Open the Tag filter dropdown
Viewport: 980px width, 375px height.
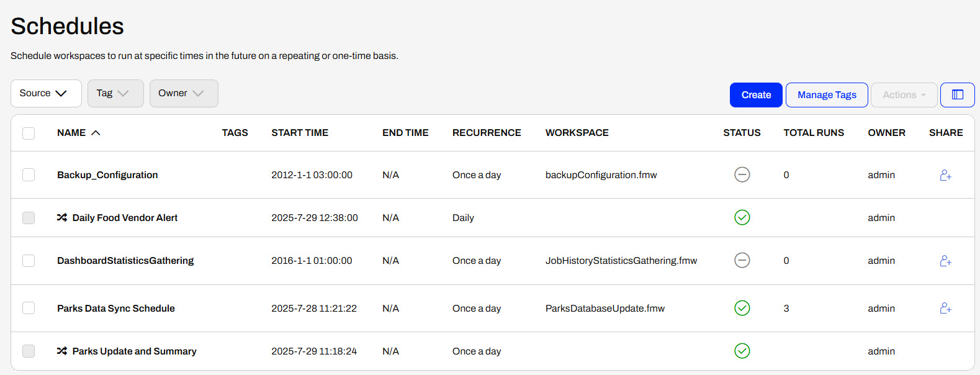point(115,93)
